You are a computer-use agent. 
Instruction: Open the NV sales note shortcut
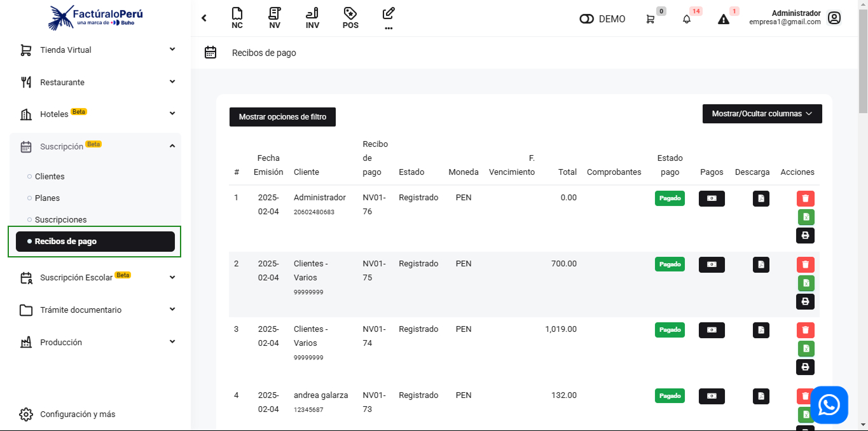point(275,18)
